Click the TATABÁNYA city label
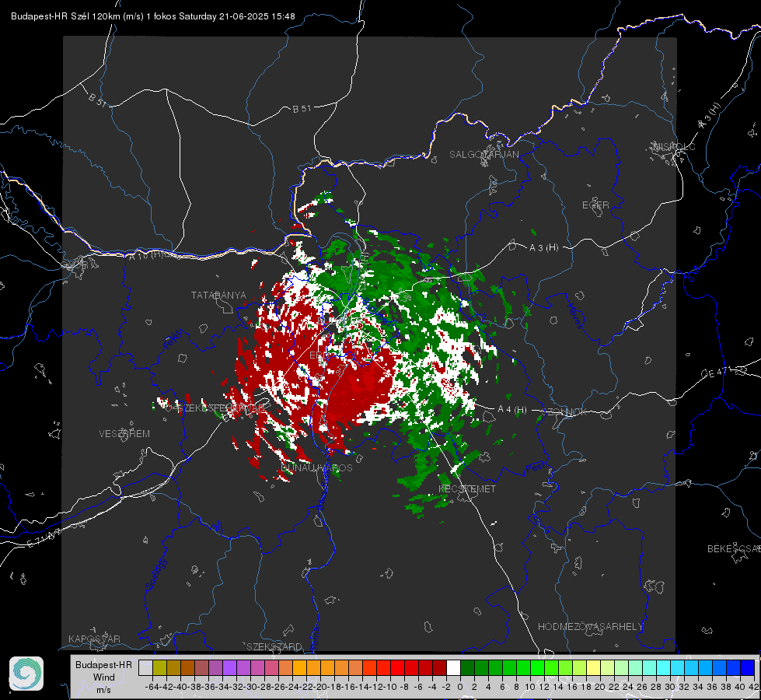The height and width of the screenshot is (700, 761). coord(218,296)
